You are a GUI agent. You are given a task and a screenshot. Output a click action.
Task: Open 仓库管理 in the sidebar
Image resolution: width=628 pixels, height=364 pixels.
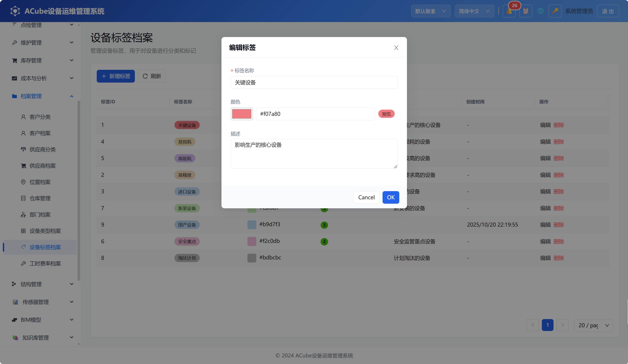pyautogui.click(x=40, y=198)
